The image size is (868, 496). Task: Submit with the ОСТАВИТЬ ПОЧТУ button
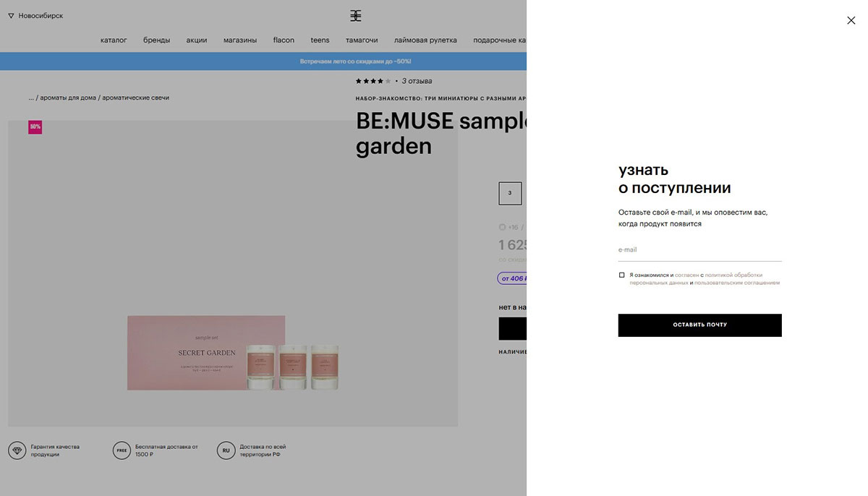[699, 325]
